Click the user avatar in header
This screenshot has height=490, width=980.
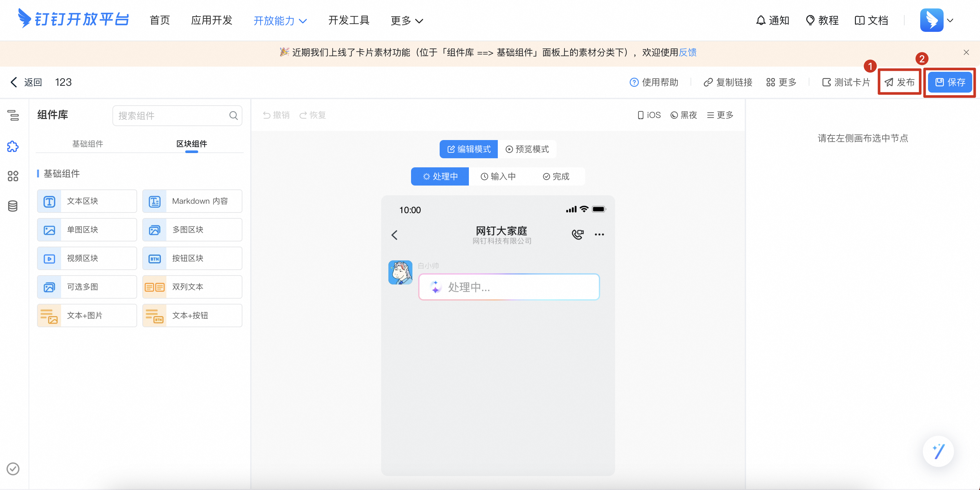932,20
